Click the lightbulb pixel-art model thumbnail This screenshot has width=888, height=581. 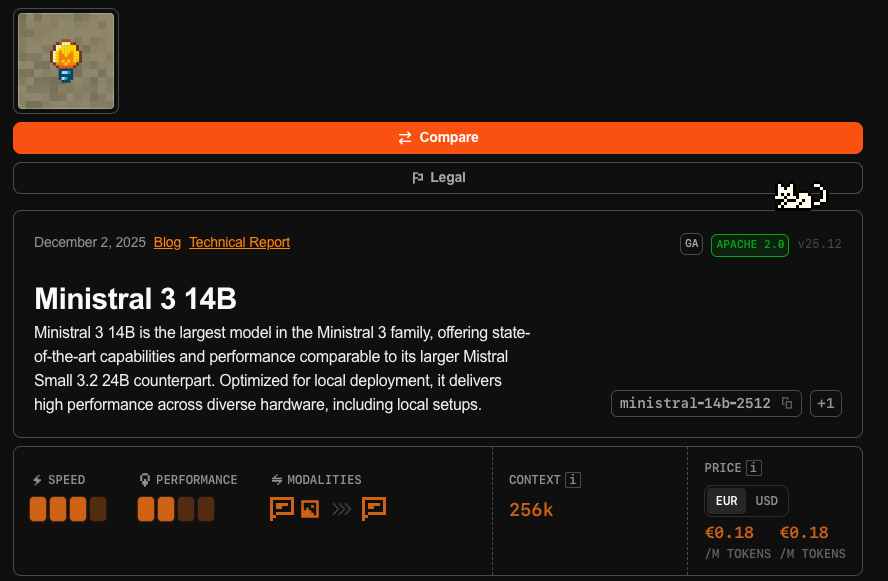click(66, 61)
